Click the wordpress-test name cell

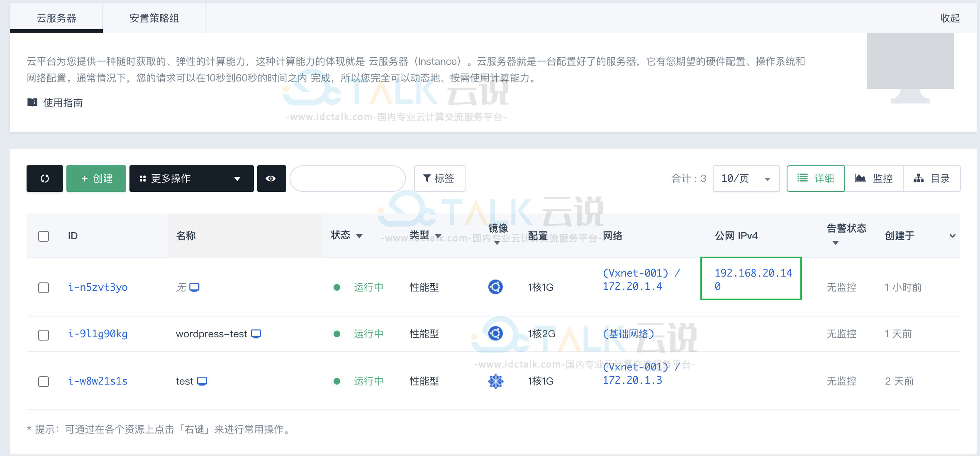(x=212, y=334)
